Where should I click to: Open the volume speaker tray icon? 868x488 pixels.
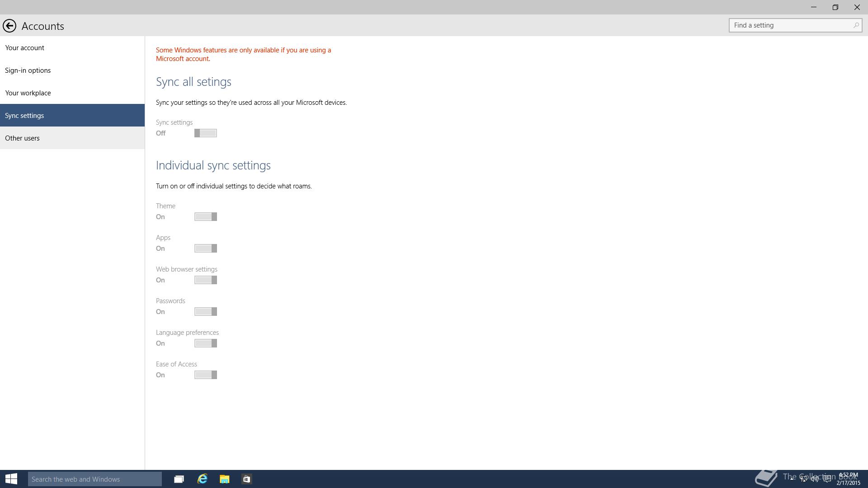click(x=815, y=479)
